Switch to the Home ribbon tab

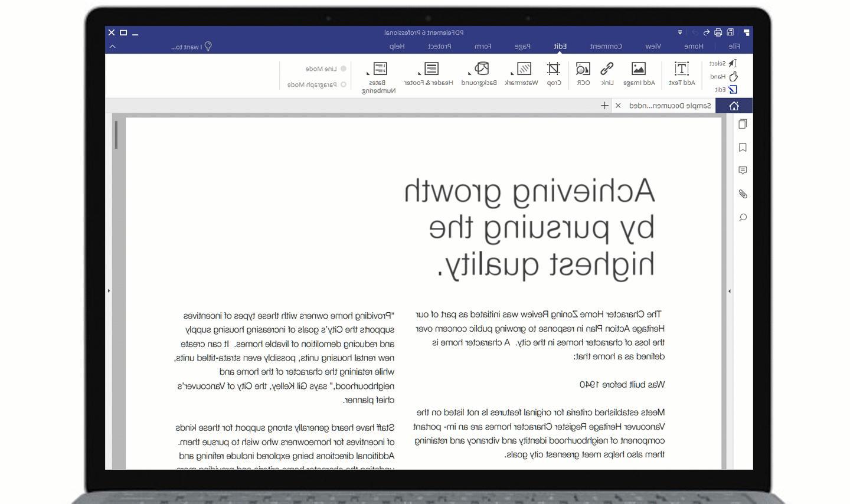(x=694, y=46)
